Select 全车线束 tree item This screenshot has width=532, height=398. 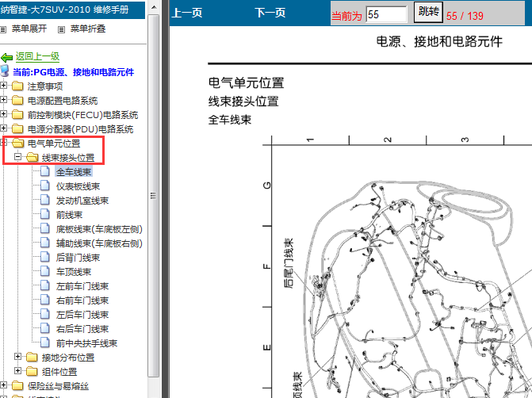pyautogui.click(x=74, y=172)
